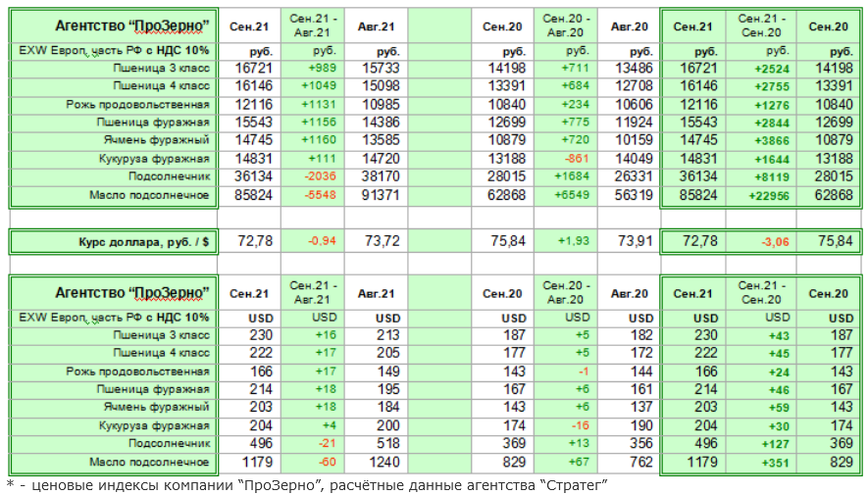Viewport: 868px width, 495px height.
Task: Click the USD value 1240
Action: (x=384, y=463)
